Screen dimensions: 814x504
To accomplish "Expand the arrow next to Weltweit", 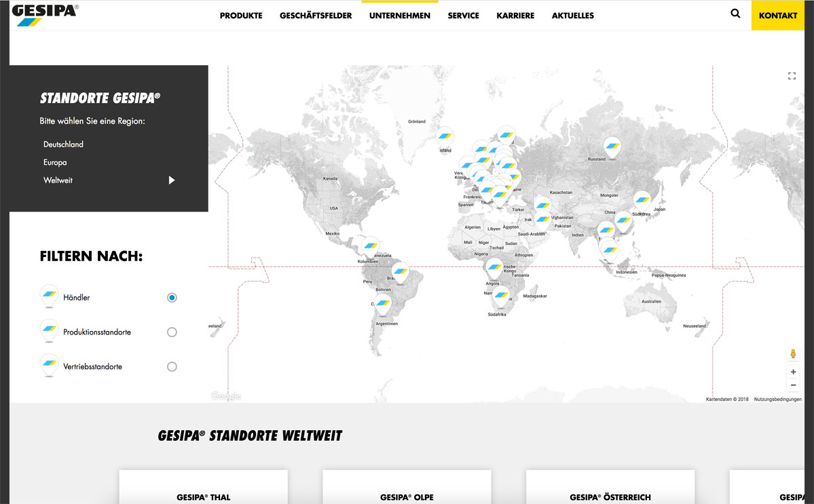I will coord(172,180).
